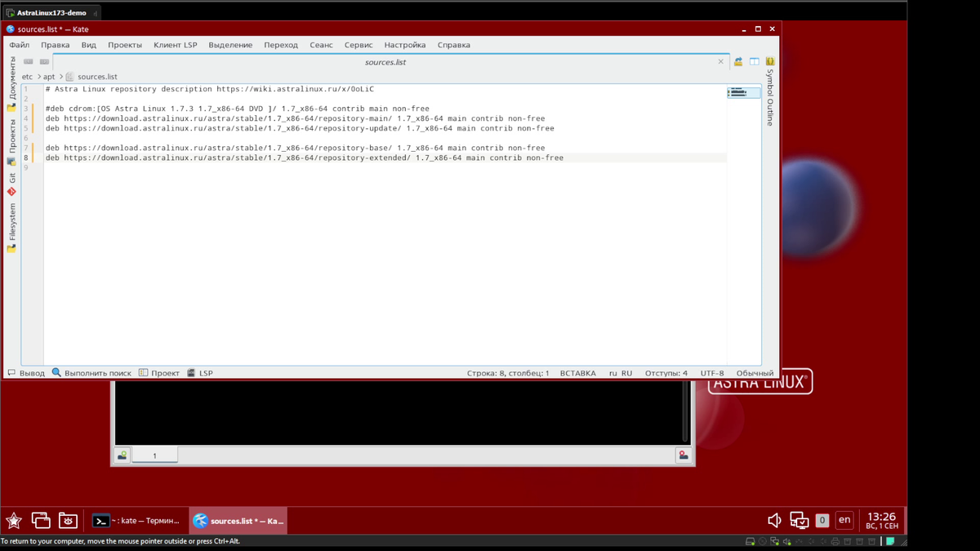Go to next tab arrow
Screen dimensions: 980x551
pyautogui.click(x=45, y=62)
